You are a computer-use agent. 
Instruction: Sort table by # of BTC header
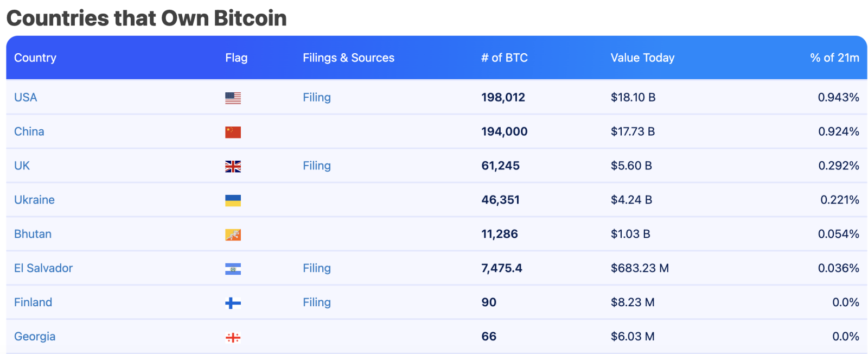coord(504,58)
